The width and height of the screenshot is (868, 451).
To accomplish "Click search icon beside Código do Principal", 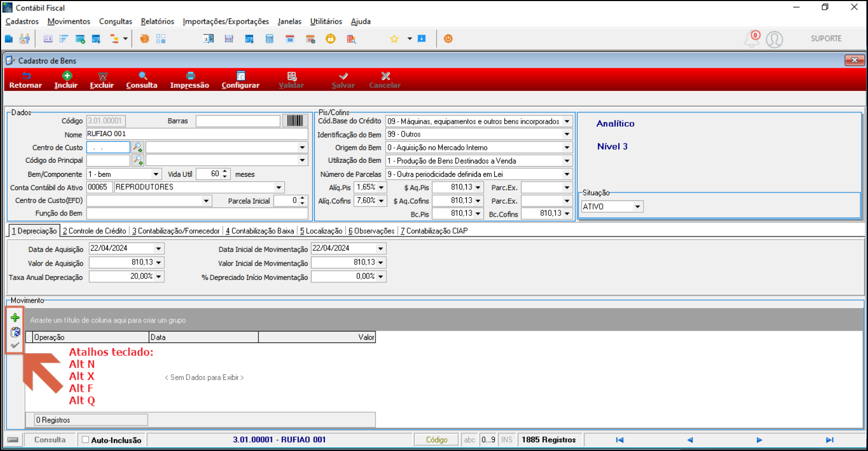I will [x=138, y=160].
